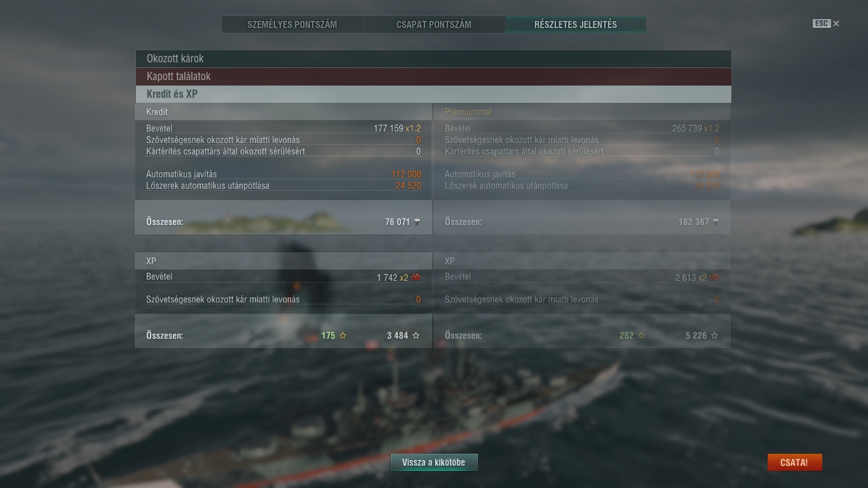Click the star icon next to premium 262
Image resolution: width=868 pixels, height=488 pixels.
pos(641,335)
